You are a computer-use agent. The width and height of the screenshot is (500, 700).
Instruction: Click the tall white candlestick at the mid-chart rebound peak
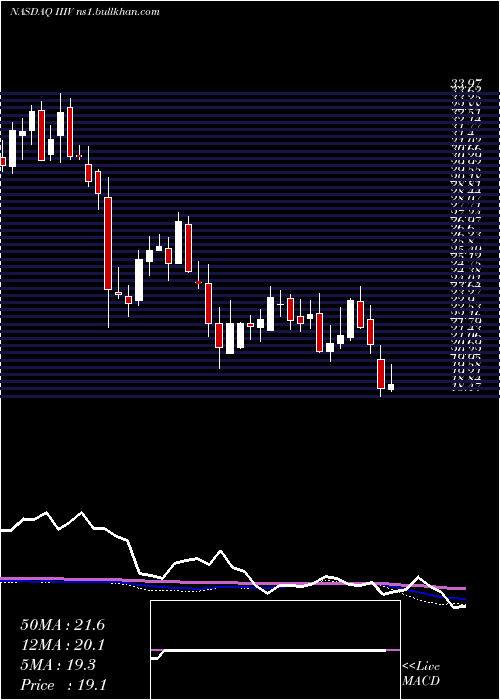coord(179,242)
